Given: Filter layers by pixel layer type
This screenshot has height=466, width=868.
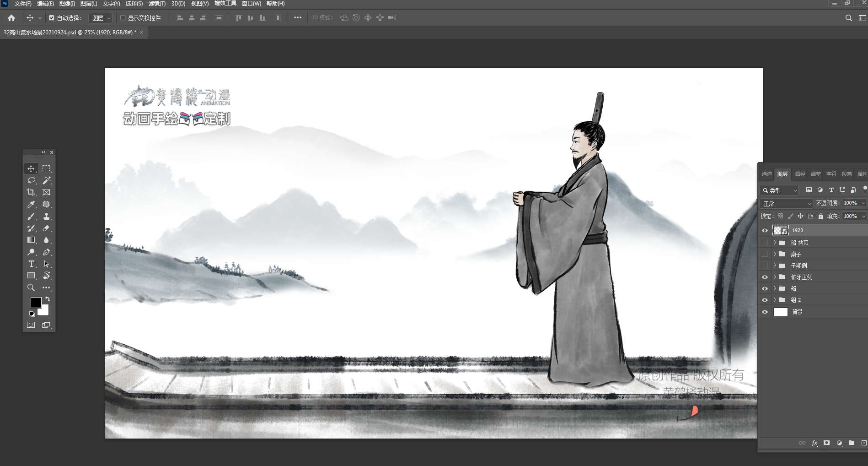Looking at the screenshot, I should click(809, 190).
